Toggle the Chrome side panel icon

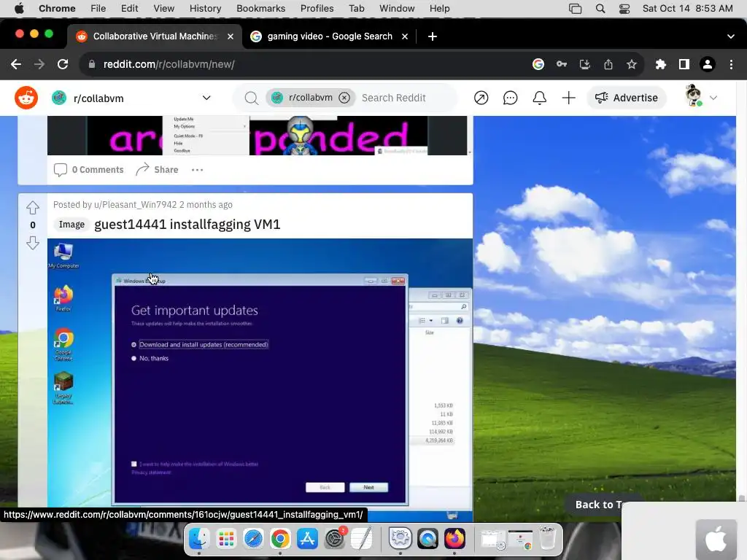(684, 64)
